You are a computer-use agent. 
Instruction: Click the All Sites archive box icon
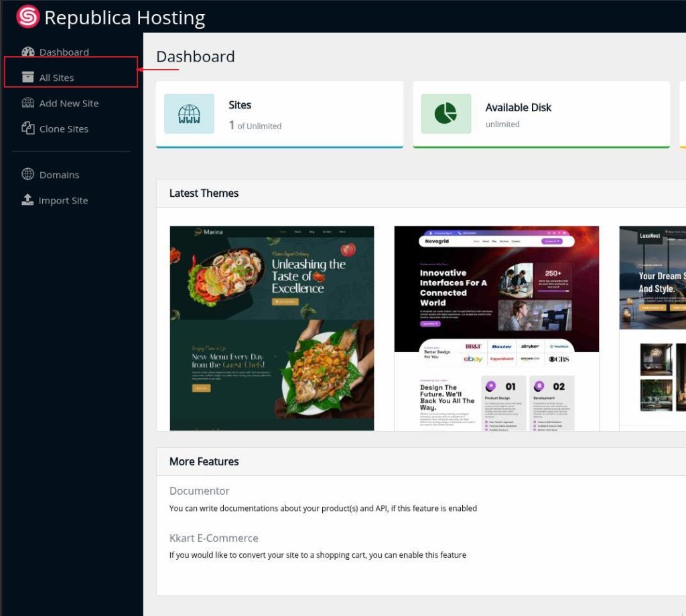(27, 78)
